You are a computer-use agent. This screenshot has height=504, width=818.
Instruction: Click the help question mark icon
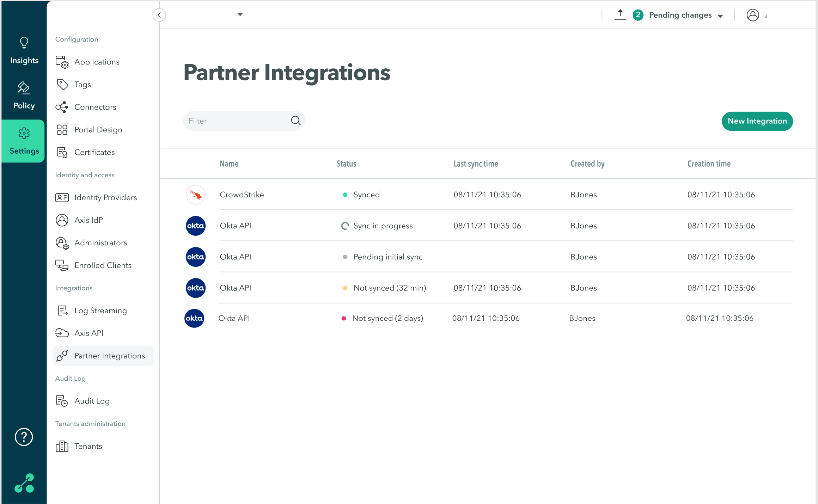[24, 437]
